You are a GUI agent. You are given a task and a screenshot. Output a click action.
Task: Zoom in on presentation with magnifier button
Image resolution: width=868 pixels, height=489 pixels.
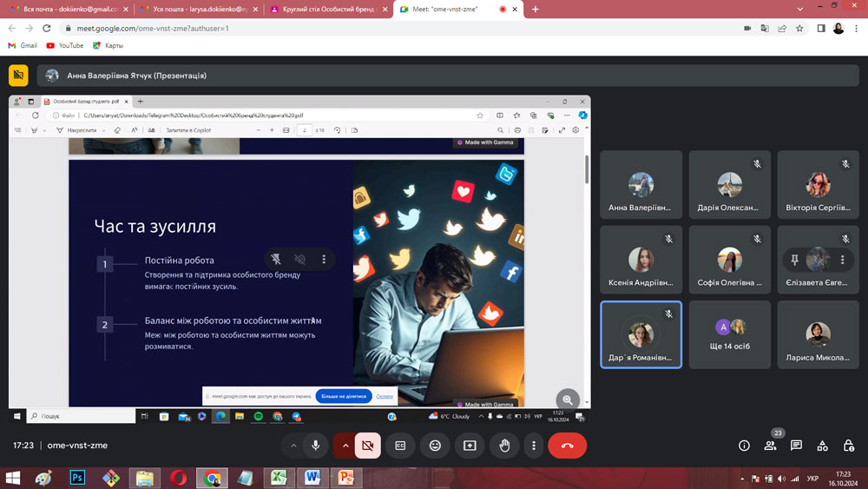pyautogui.click(x=567, y=398)
